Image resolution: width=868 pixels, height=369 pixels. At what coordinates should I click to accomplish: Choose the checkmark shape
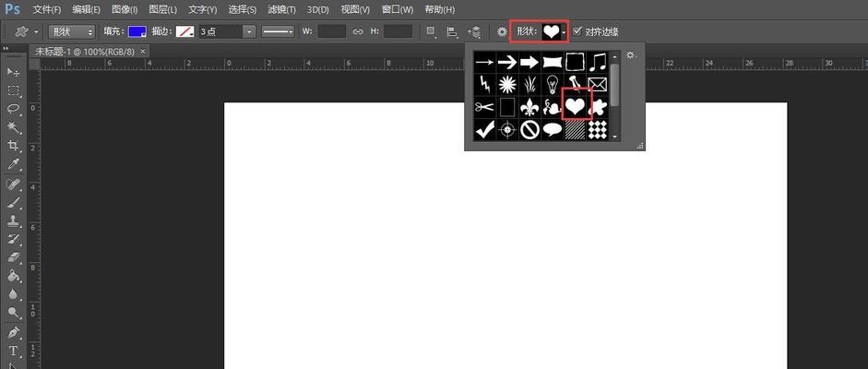tap(484, 129)
